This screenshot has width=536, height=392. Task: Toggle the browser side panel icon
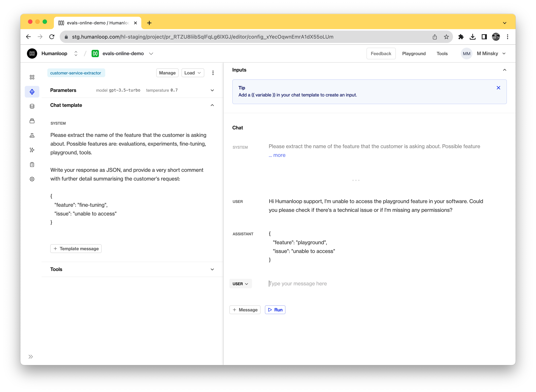click(x=484, y=37)
